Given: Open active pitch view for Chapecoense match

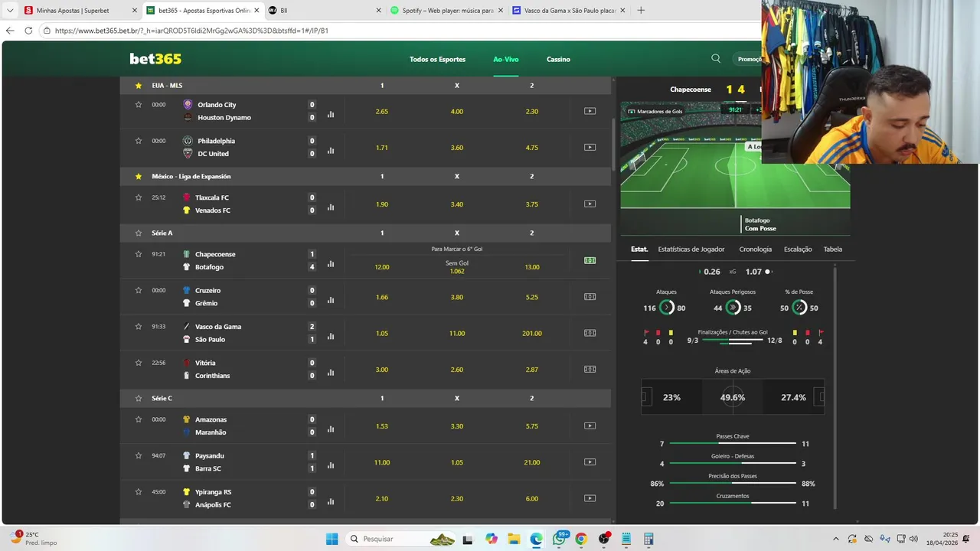Looking at the screenshot, I should click(x=590, y=260).
